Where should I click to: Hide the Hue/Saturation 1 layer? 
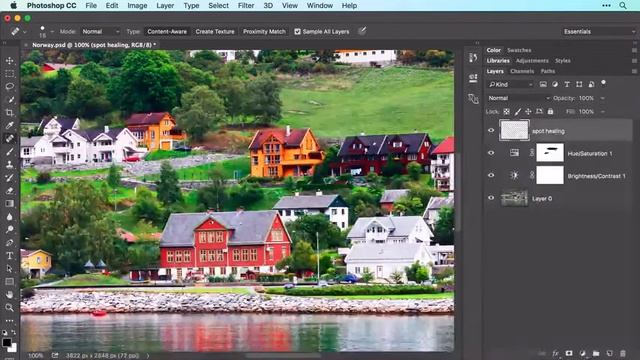click(x=491, y=153)
